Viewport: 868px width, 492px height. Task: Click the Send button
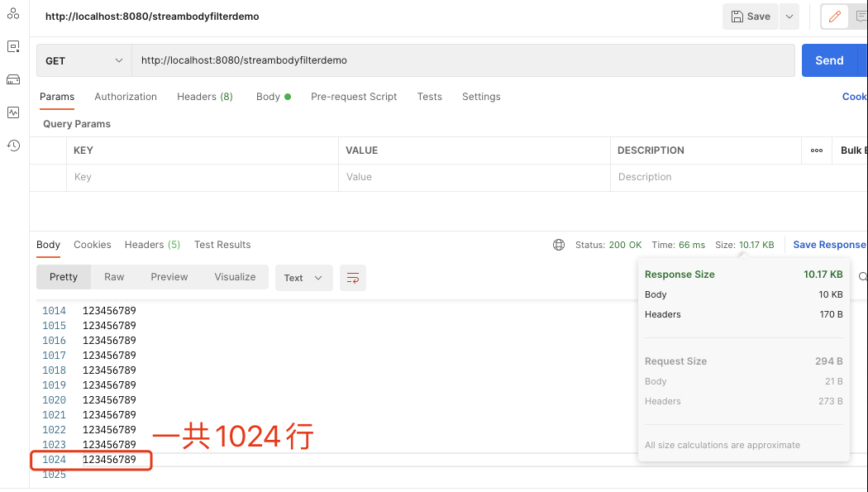[829, 60]
